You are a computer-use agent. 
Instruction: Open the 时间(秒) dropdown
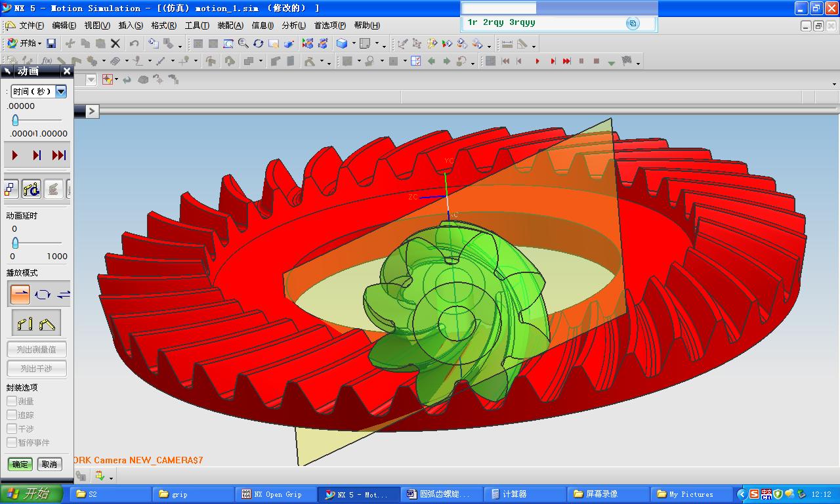pos(61,91)
